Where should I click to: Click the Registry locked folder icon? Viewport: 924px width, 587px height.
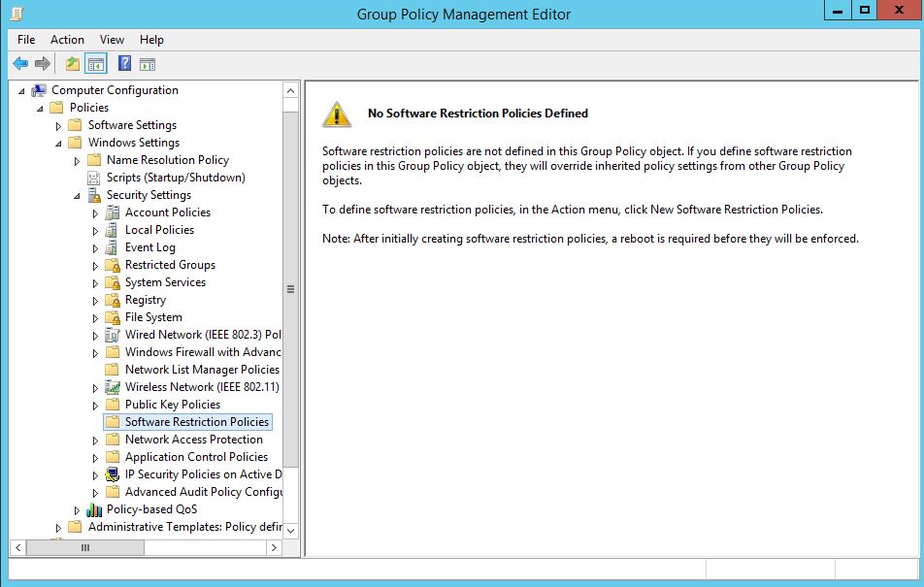pos(112,300)
